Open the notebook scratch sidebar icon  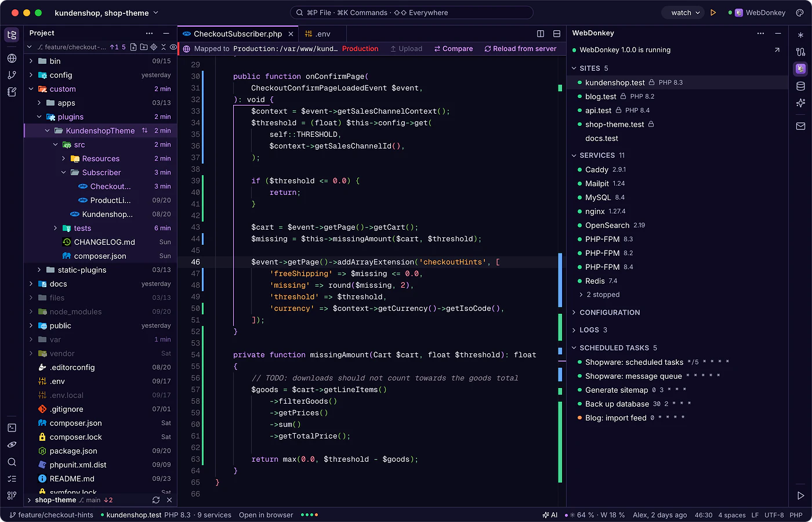(x=12, y=92)
